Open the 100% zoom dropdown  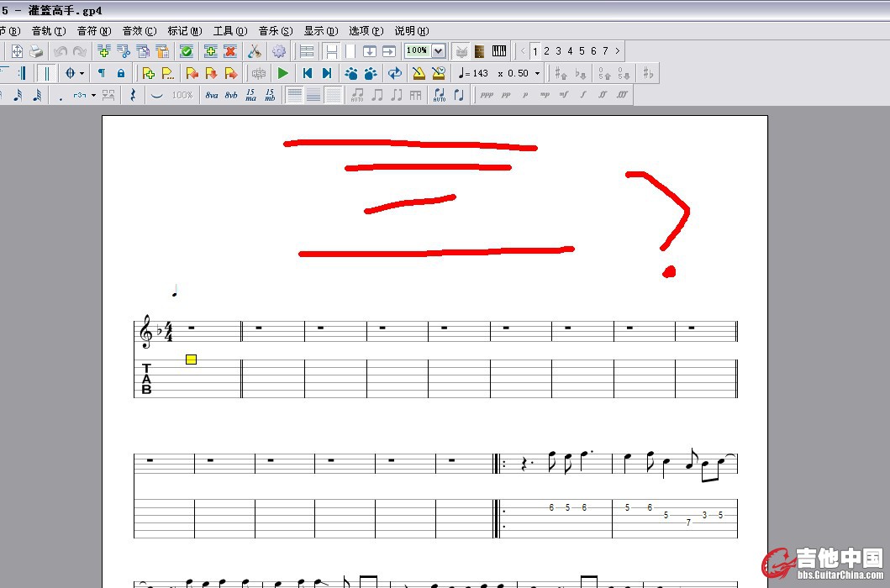(x=438, y=51)
